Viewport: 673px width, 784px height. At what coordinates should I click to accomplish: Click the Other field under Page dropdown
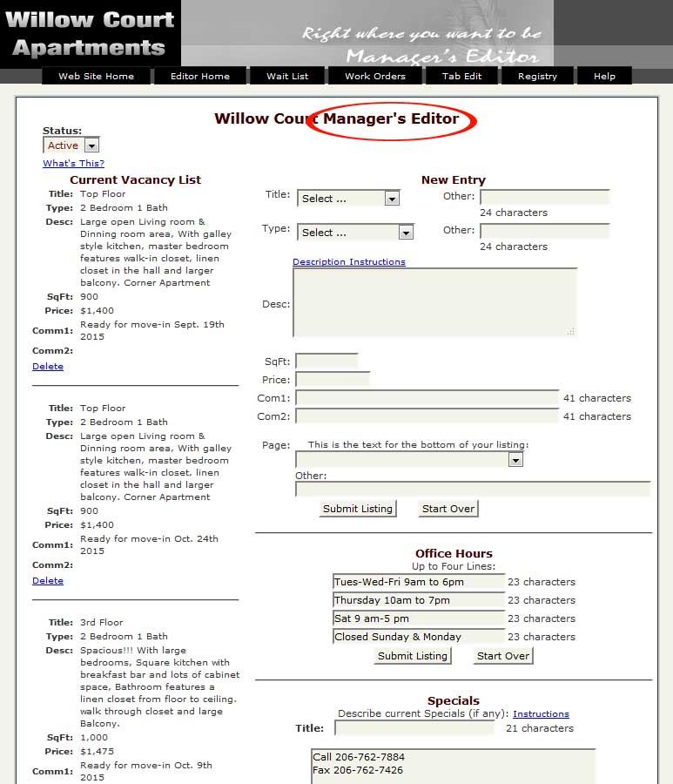tap(473, 489)
